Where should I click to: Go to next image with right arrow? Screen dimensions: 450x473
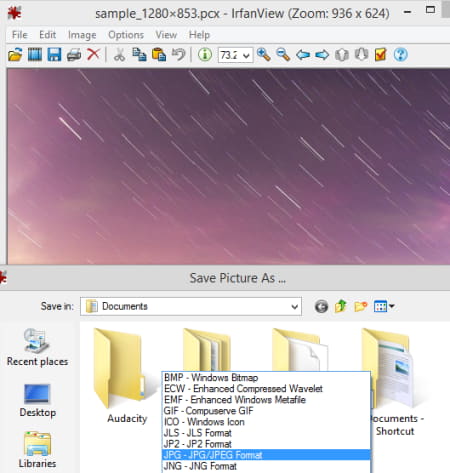pyautogui.click(x=322, y=54)
